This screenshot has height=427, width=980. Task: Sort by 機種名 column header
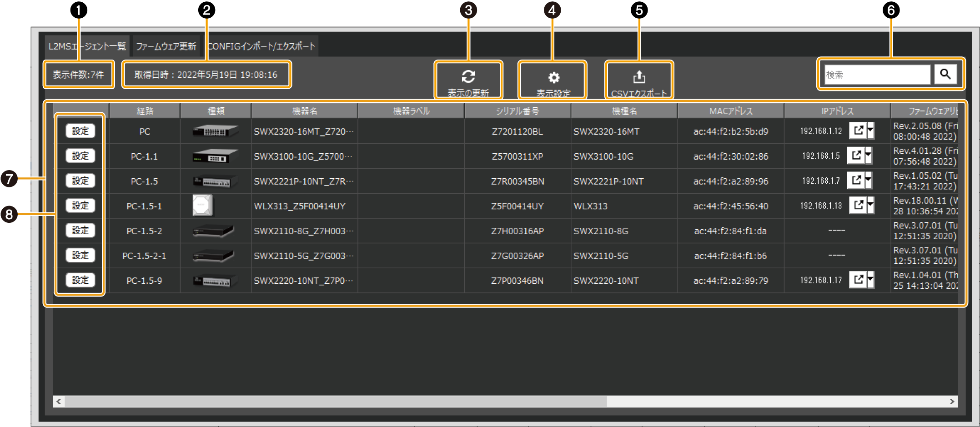tap(624, 111)
